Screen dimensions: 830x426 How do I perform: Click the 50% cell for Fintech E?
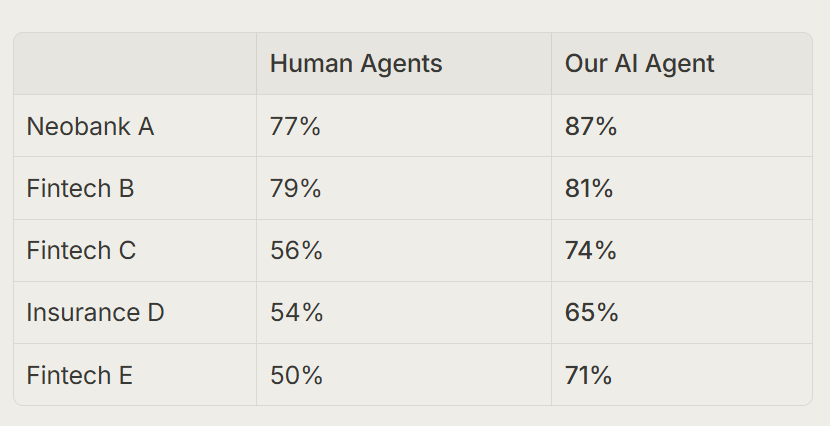(x=404, y=375)
